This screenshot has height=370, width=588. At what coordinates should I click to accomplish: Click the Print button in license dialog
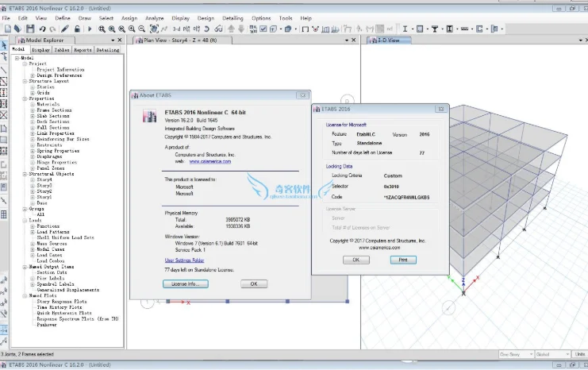(403, 260)
